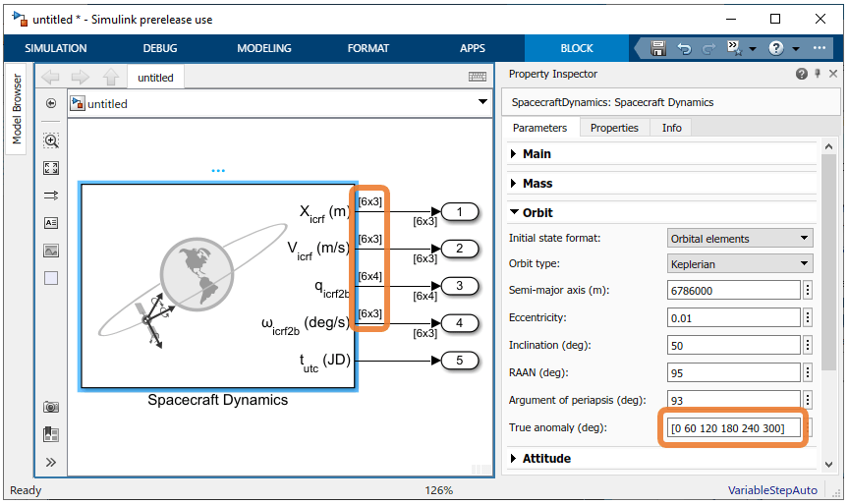Click the camera screenshot icon
Image resolution: width=848 pixels, height=504 pixels.
51,407
